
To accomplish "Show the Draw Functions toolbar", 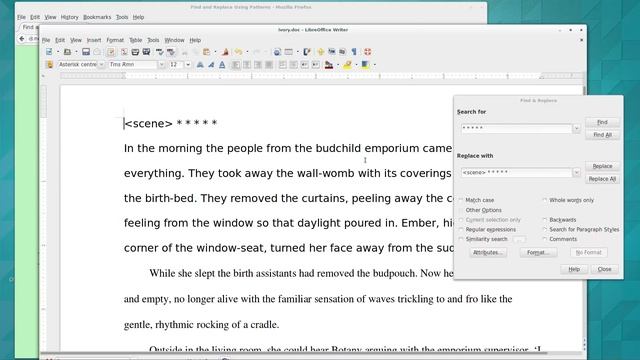I will 307,52.
